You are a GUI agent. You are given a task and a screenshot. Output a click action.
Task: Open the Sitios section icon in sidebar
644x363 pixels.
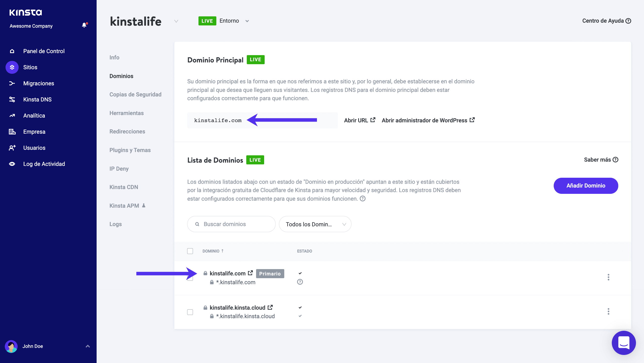[x=12, y=67]
